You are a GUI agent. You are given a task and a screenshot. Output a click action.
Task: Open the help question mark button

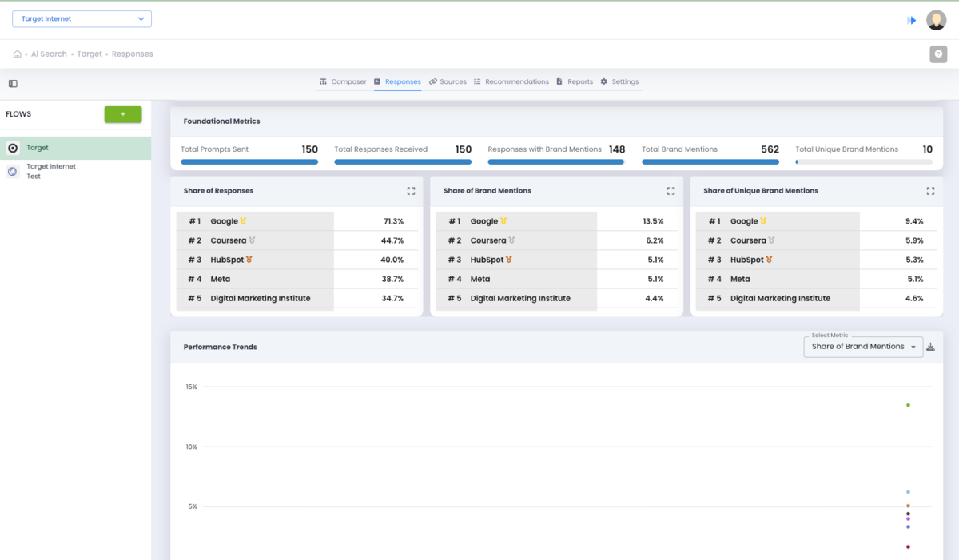pyautogui.click(x=938, y=54)
